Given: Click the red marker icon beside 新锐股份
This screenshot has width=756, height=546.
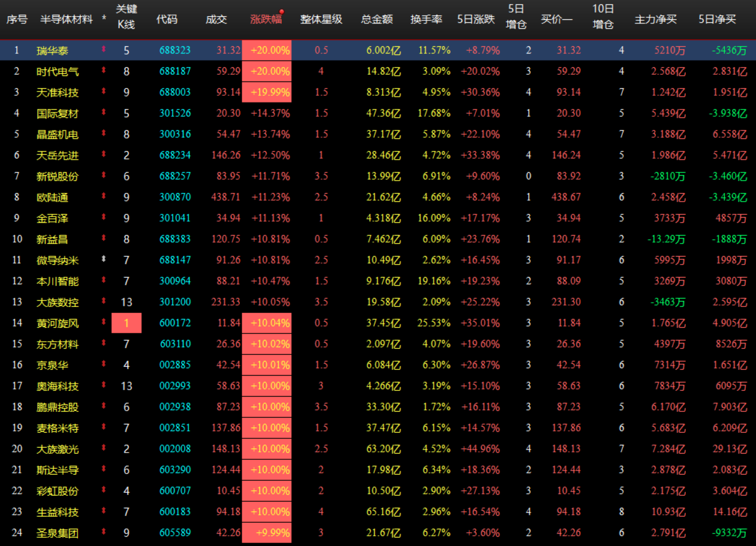Looking at the screenshot, I should pyautogui.click(x=104, y=176).
